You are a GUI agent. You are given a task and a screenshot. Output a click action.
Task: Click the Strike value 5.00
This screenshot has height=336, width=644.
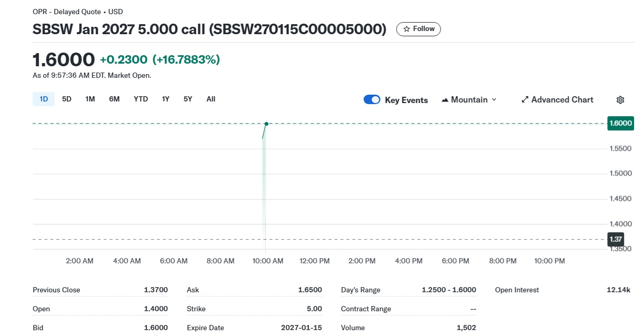pyautogui.click(x=314, y=309)
